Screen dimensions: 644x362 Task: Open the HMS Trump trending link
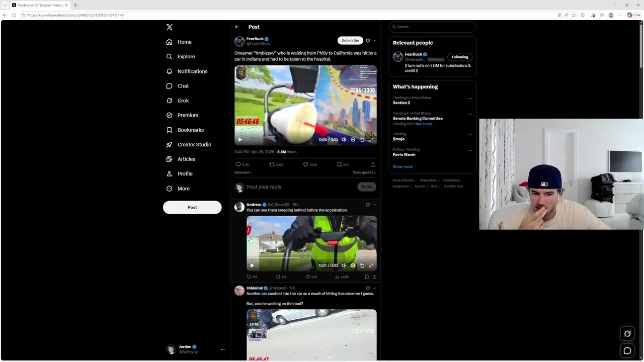tap(423, 124)
